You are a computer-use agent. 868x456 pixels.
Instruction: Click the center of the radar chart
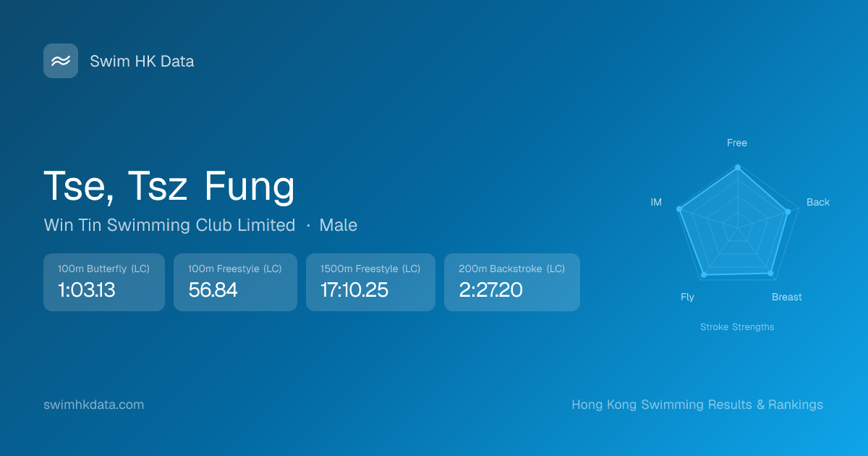(738, 229)
